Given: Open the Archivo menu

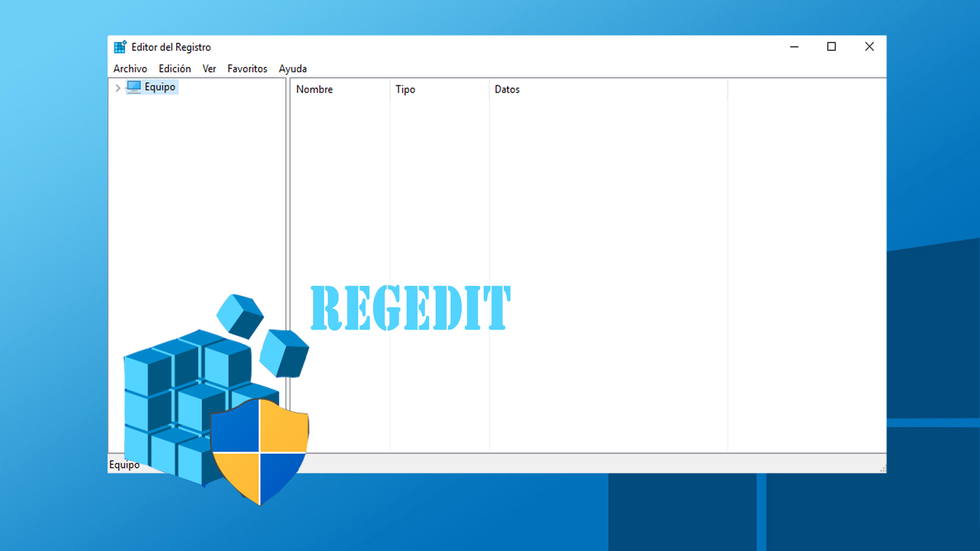Looking at the screenshot, I should pyautogui.click(x=130, y=68).
